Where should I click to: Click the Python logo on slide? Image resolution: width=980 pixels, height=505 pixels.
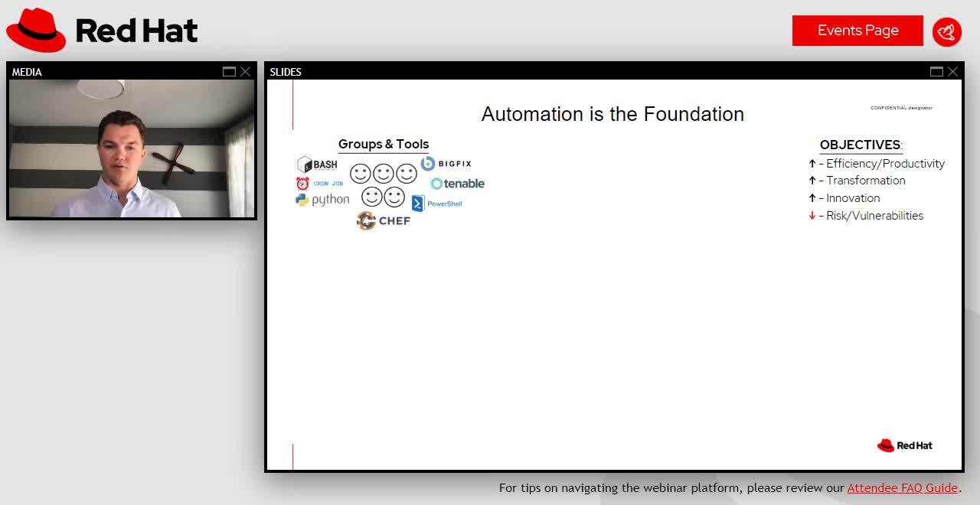[322, 200]
